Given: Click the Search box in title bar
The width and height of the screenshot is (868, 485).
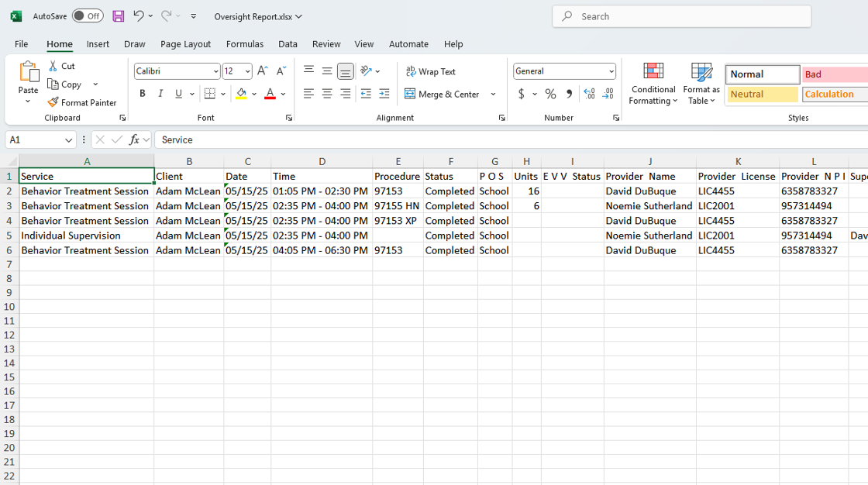Looking at the screenshot, I should (682, 16).
